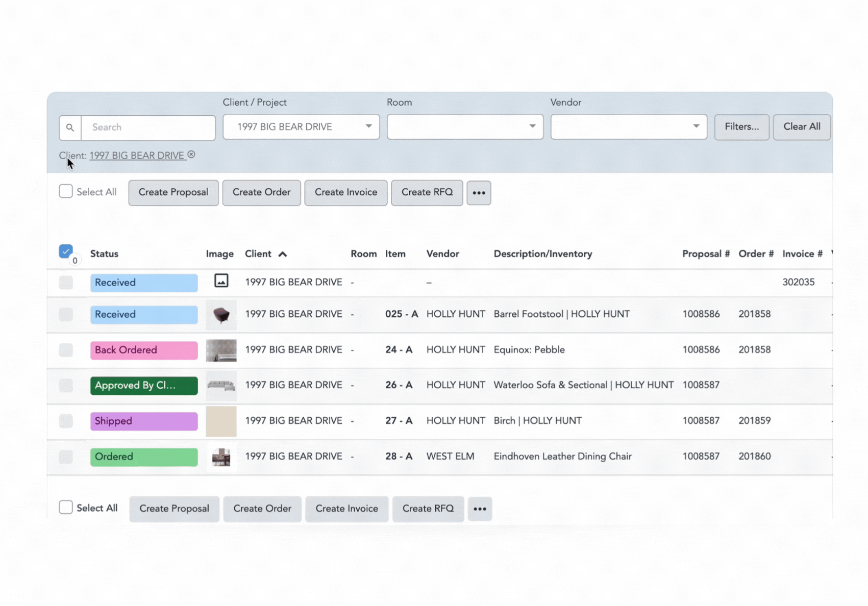
Task: Open the bottom more options ellipsis menu
Action: click(479, 509)
